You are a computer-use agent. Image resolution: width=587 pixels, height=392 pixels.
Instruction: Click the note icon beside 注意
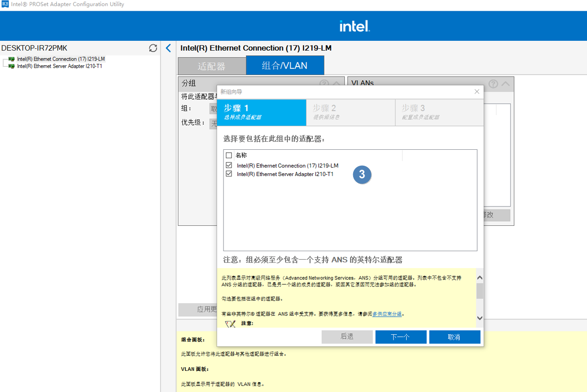(x=230, y=323)
